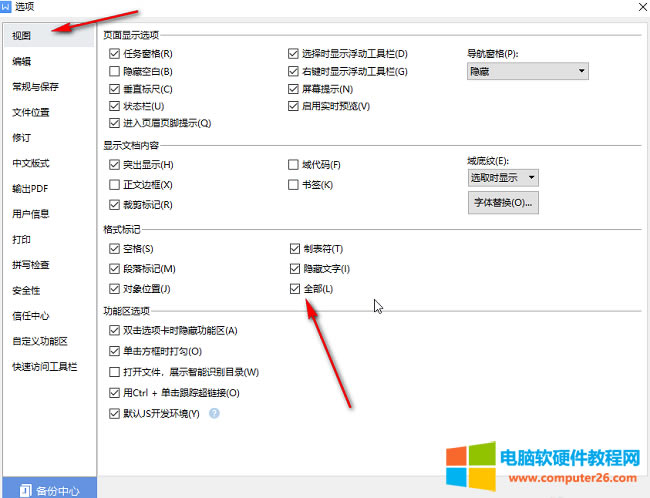Toggle 空格(S) format mark checkbox
This screenshot has height=498, width=650.
coord(114,249)
